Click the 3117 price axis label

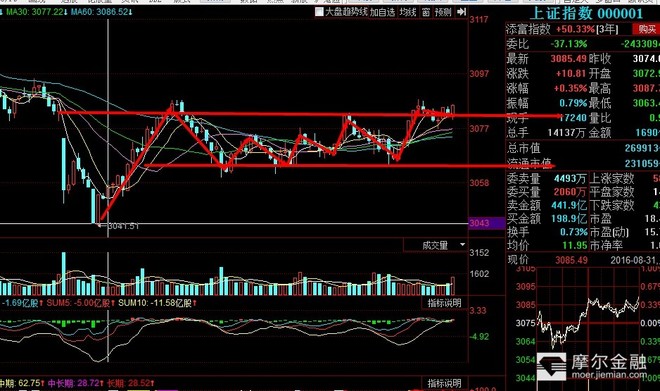(x=479, y=19)
